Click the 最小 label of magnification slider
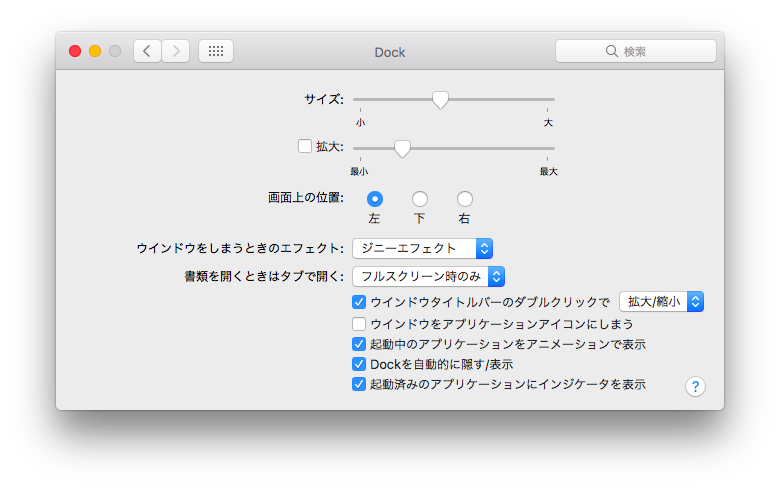780x490 pixels. coord(359,172)
